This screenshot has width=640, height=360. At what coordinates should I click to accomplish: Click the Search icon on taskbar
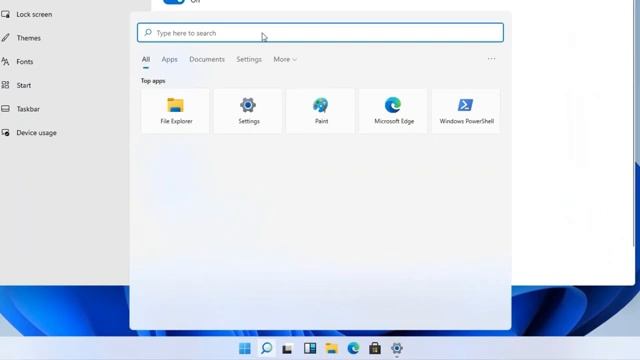tap(267, 348)
